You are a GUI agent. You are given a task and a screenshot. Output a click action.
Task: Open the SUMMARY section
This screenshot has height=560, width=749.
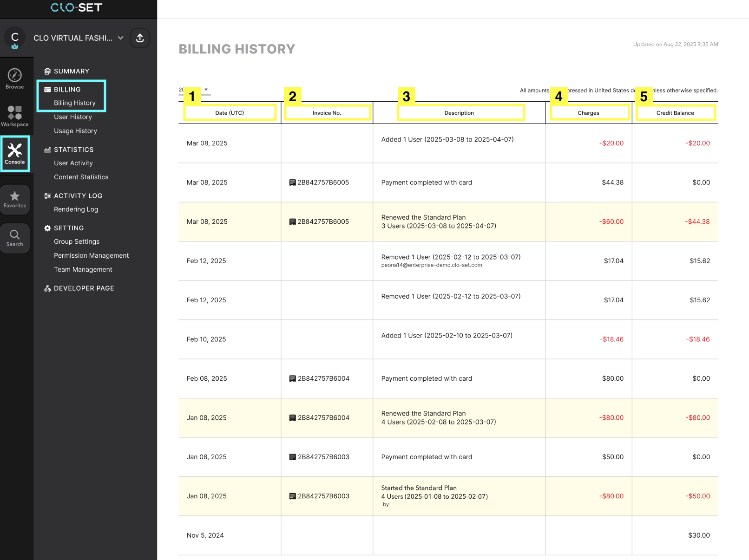tap(71, 71)
